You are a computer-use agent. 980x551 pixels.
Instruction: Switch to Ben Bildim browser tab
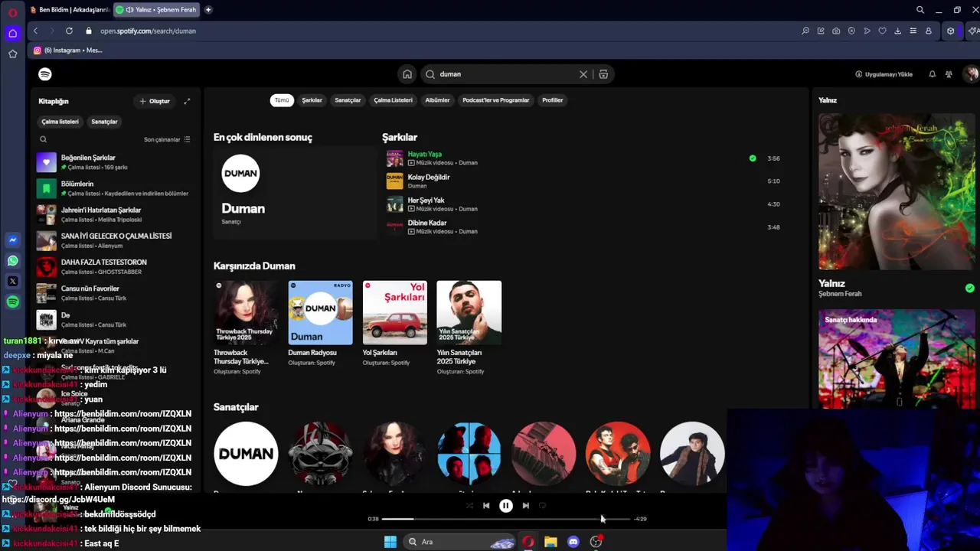coord(70,10)
